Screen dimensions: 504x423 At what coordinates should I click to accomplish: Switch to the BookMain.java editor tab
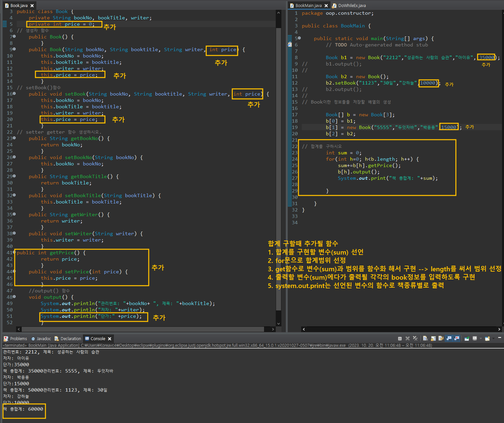(308, 6)
